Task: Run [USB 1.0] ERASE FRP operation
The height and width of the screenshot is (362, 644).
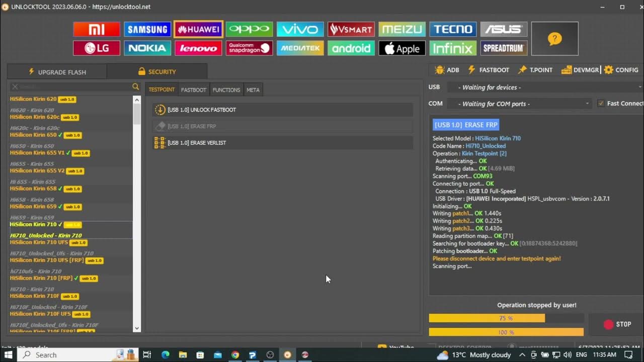Action: 283,126
